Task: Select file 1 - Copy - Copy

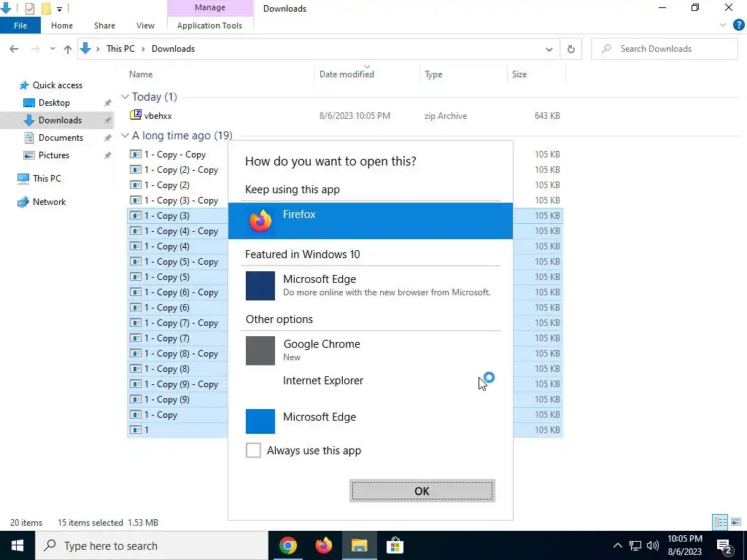Action: [x=175, y=155]
